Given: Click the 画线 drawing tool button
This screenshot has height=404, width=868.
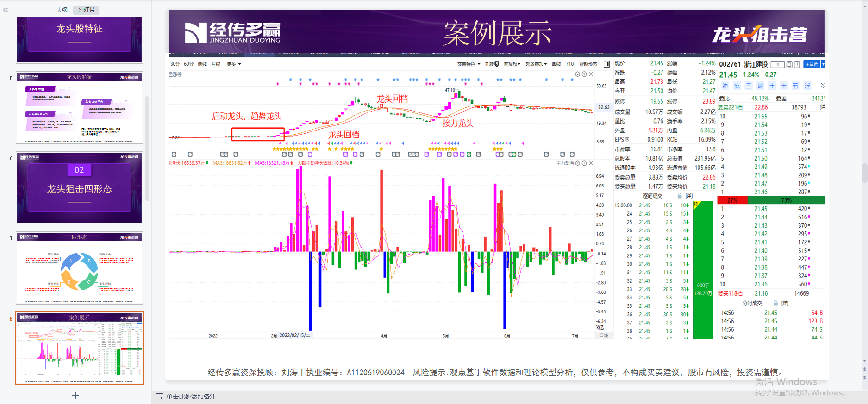Looking at the screenshot, I should coord(556,64).
